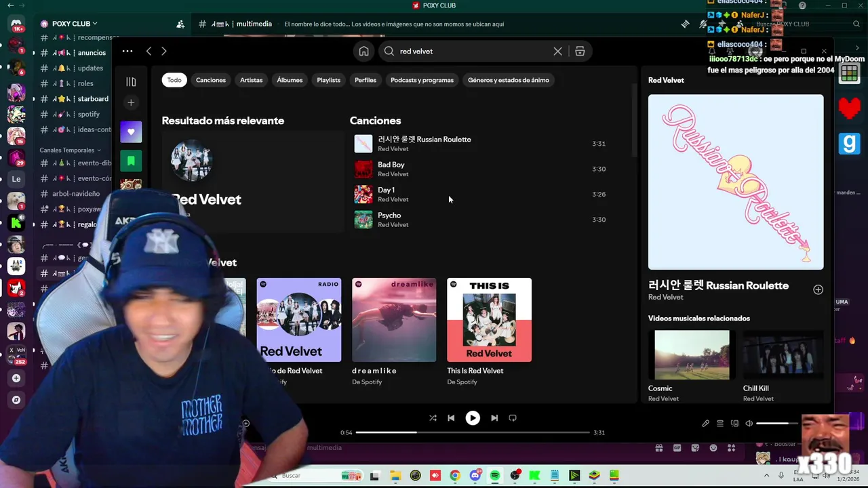Open Spotify from the Windows taskbar
868x488 pixels.
click(495, 476)
